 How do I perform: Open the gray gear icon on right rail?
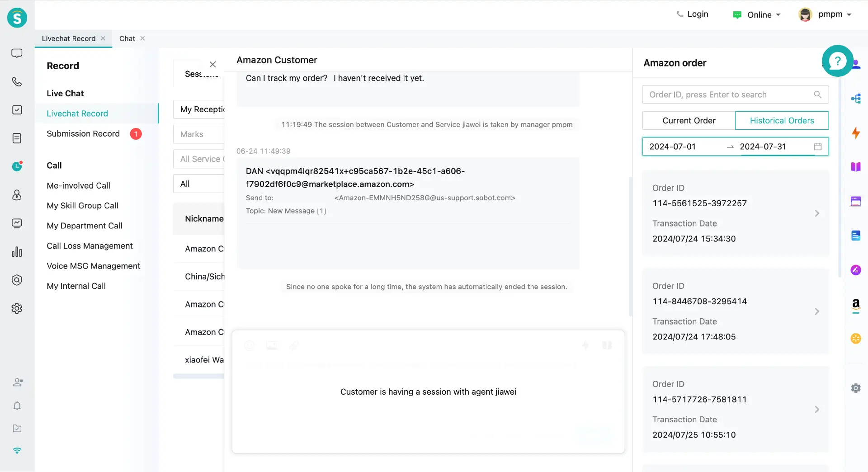pyautogui.click(x=856, y=388)
